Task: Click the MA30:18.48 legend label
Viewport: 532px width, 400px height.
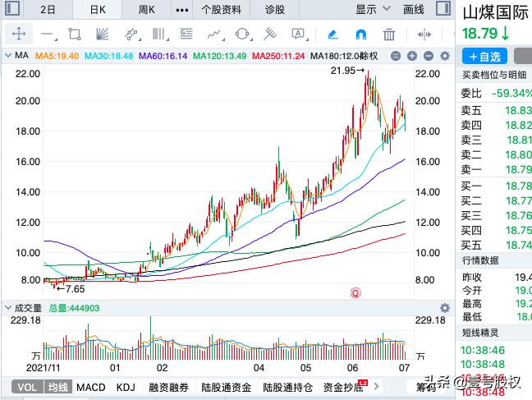Action: (x=108, y=56)
